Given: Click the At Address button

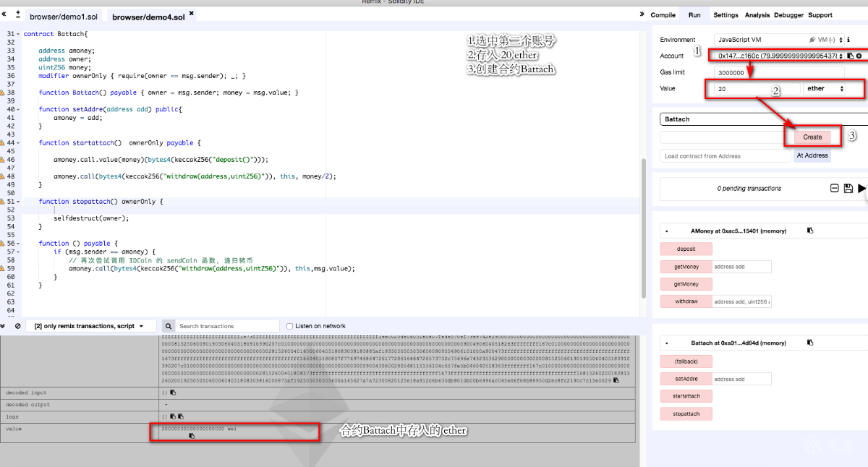Looking at the screenshot, I should coord(812,155).
